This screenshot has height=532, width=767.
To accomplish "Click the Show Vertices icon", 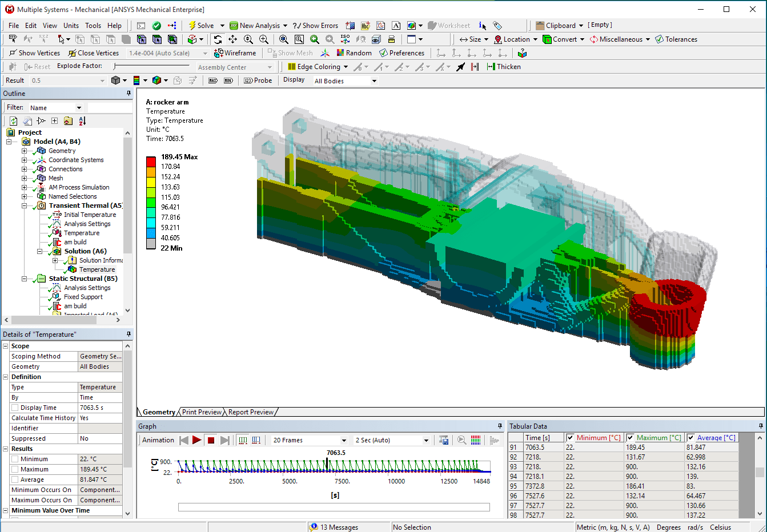I will click(x=34, y=53).
